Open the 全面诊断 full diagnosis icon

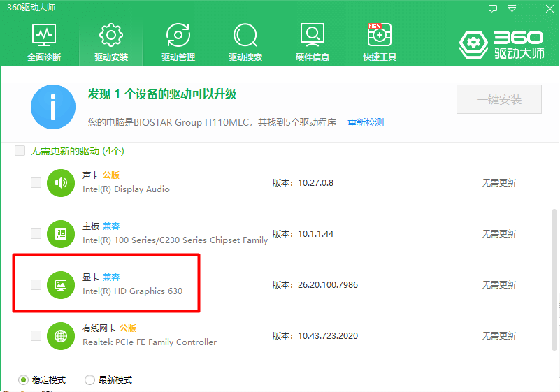(44, 36)
